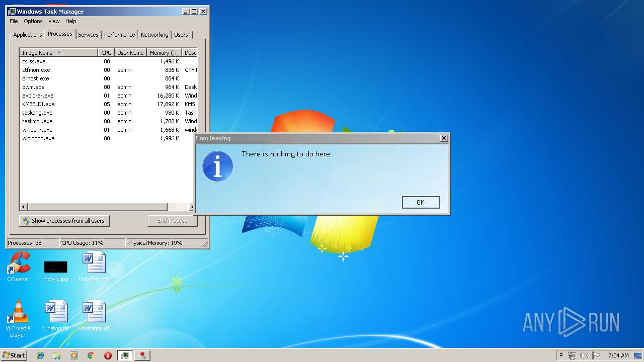Select the junstop.rtf desktop document
Image resolution: width=644 pixels, height=362 pixels.
[55, 316]
